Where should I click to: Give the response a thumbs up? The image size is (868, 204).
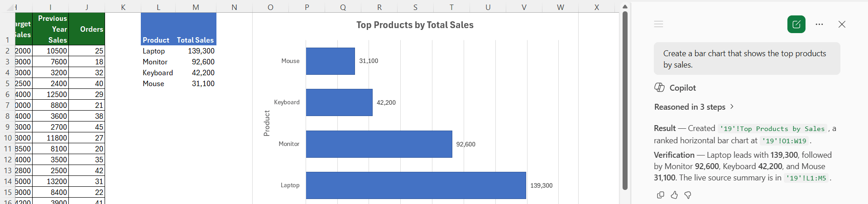pos(674,195)
